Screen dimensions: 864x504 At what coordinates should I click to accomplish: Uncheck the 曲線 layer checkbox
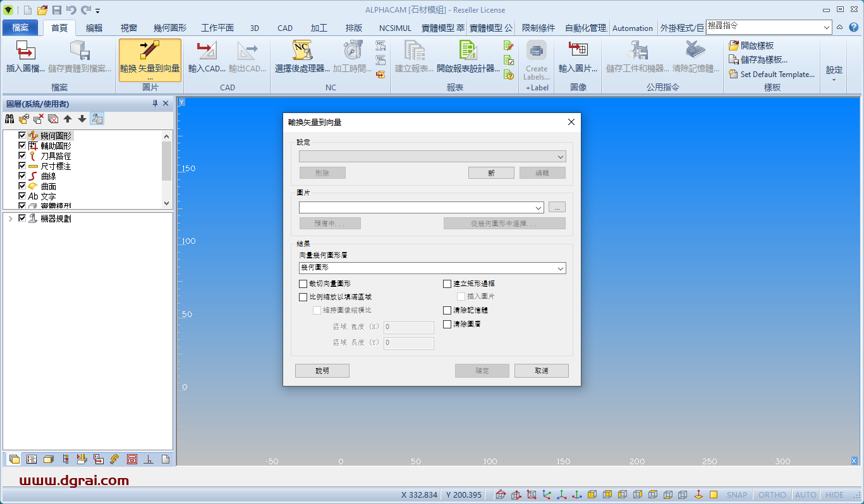pyautogui.click(x=22, y=176)
